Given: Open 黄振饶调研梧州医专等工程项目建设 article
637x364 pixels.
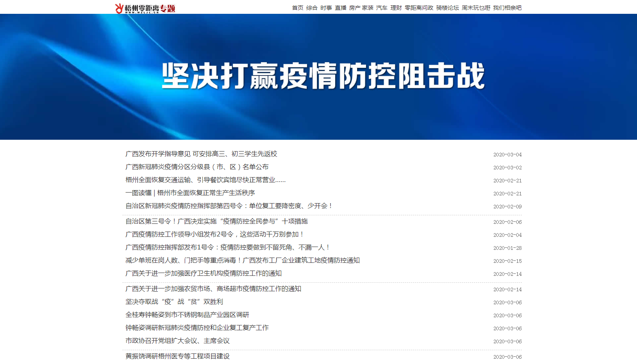Looking at the screenshot, I should point(177,356).
